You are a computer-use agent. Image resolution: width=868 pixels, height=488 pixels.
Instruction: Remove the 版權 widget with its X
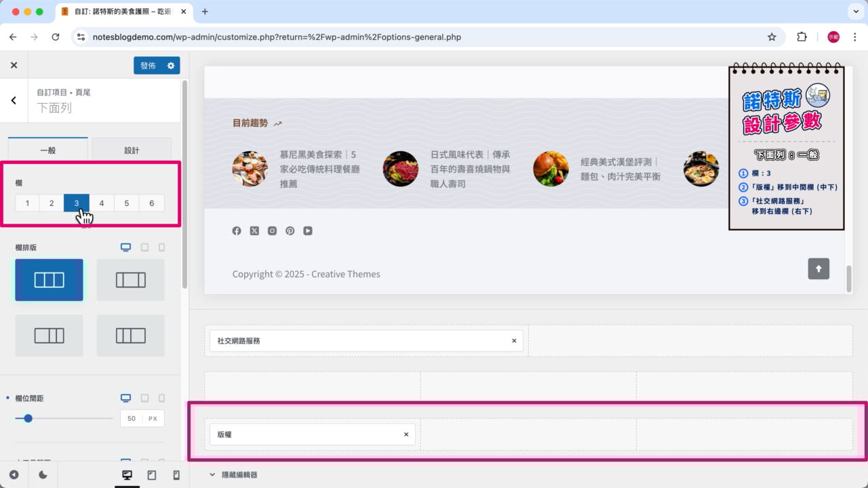pyautogui.click(x=406, y=434)
